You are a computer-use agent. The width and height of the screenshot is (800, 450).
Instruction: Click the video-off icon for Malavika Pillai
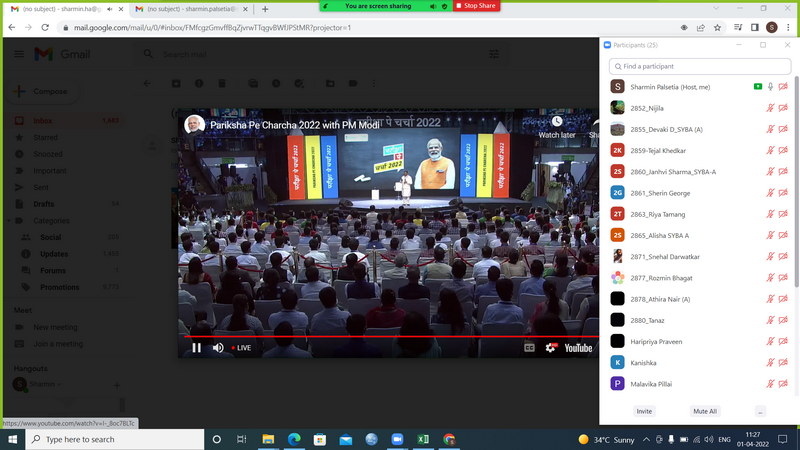(783, 384)
